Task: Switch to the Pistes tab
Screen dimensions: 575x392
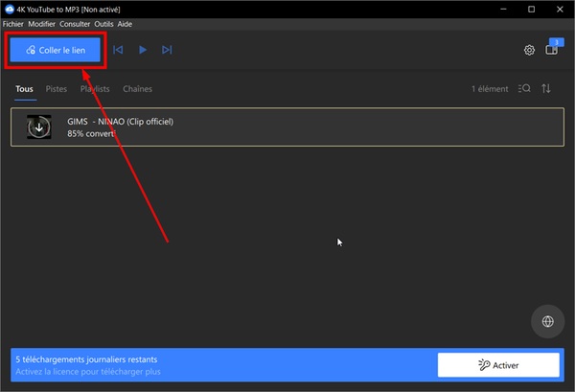Action: pos(57,89)
